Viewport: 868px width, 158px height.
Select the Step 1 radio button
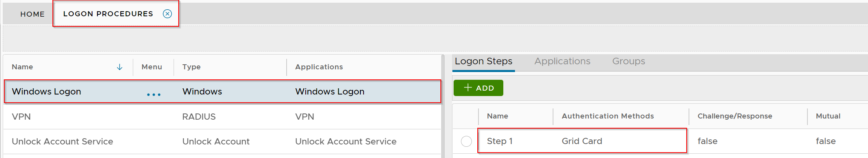click(x=466, y=141)
